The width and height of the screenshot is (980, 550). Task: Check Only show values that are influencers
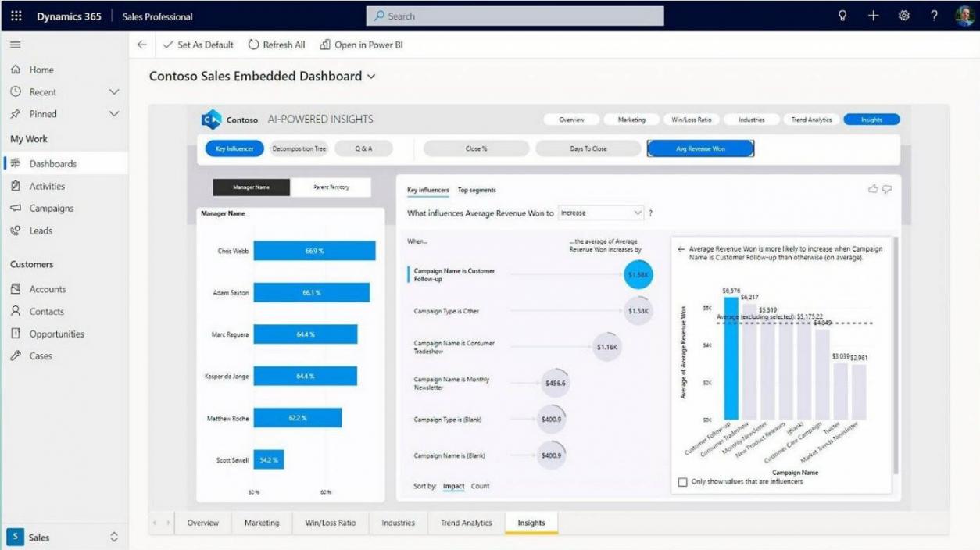click(683, 482)
